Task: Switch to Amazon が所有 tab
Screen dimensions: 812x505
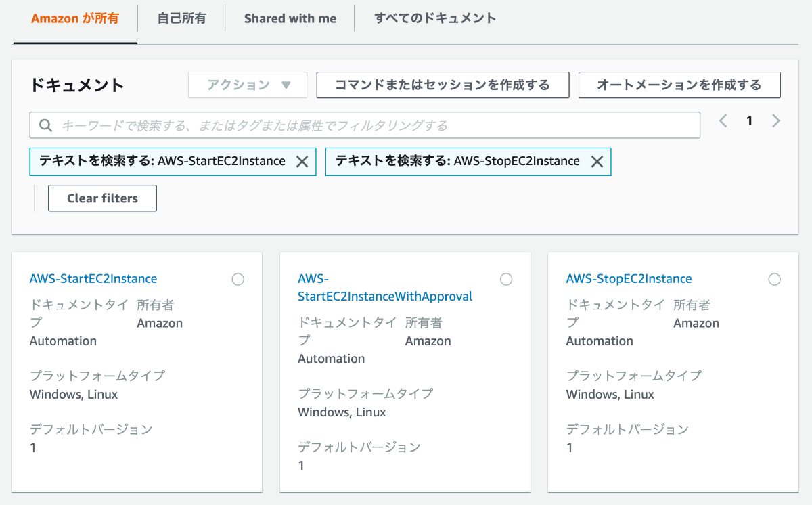Action: pyautogui.click(x=75, y=18)
